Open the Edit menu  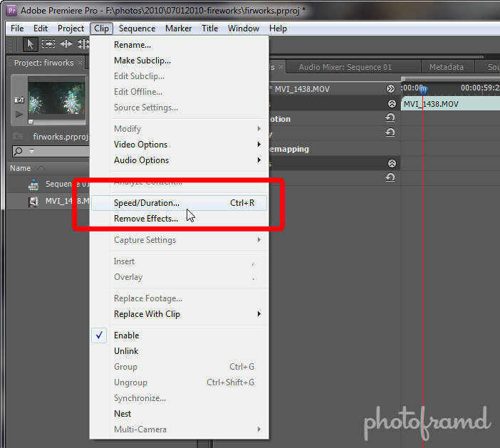pos(41,28)
